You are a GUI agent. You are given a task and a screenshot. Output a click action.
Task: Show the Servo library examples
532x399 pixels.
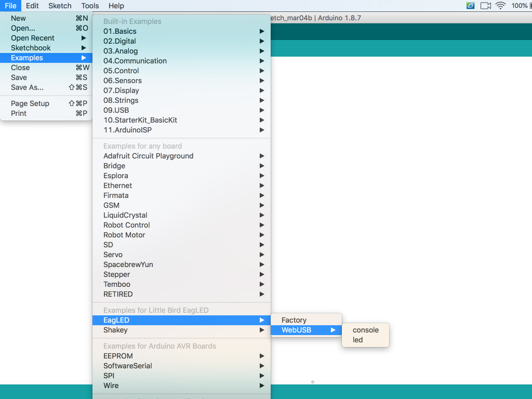[x=181, y=254]
